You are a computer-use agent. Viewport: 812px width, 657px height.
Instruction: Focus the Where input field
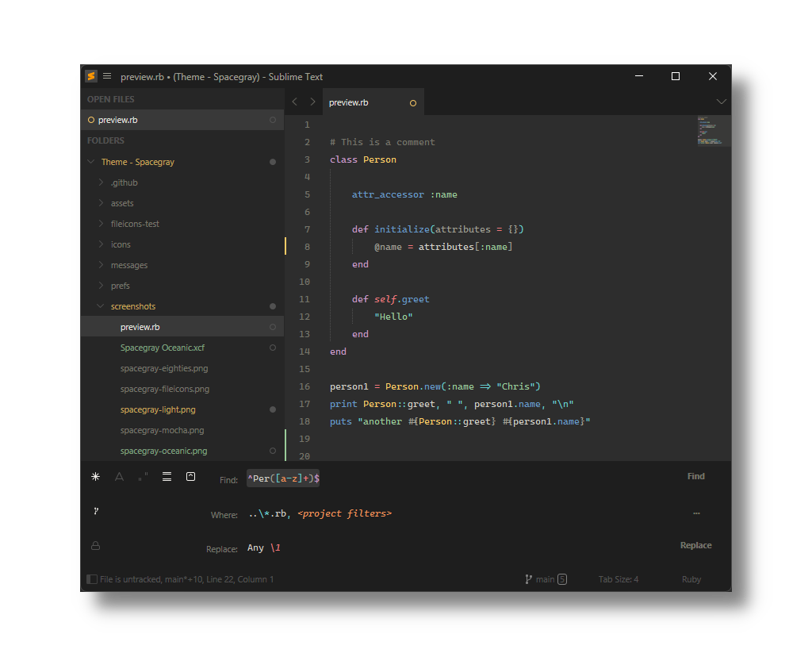pos(460,513)
